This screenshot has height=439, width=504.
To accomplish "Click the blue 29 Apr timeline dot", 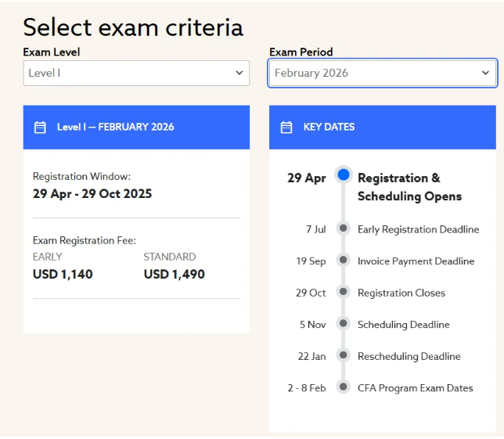I will (x=343, y=175).
